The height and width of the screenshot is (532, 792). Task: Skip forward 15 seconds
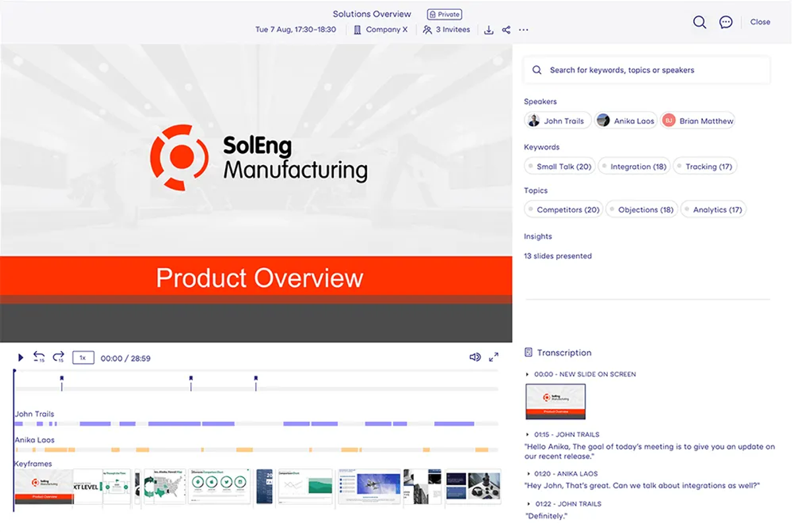click(x=58, y=357)
